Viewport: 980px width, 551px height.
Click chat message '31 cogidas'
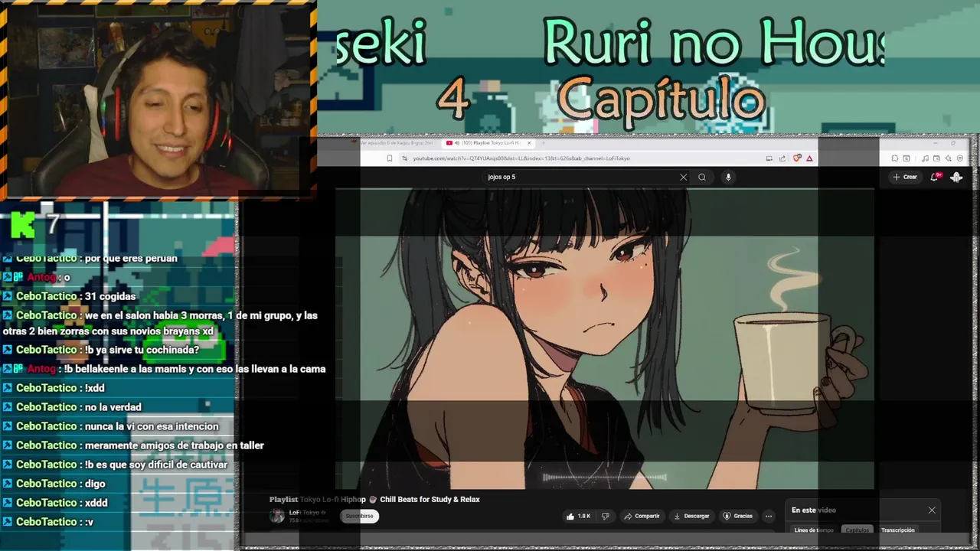coord(110,296)
